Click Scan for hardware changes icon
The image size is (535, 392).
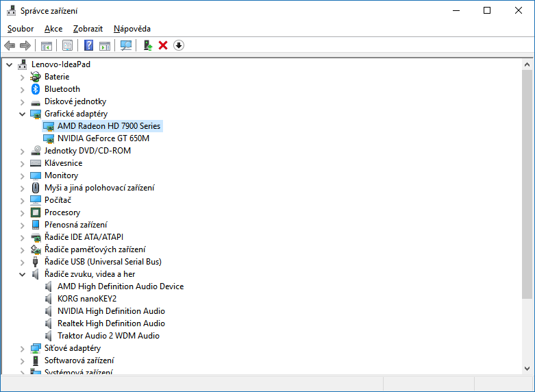click(126, 45)
